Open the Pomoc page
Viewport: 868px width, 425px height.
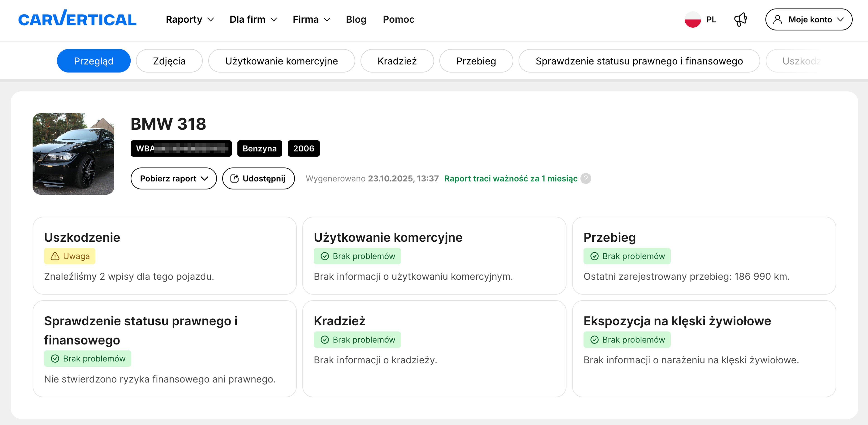click(398, 19)
